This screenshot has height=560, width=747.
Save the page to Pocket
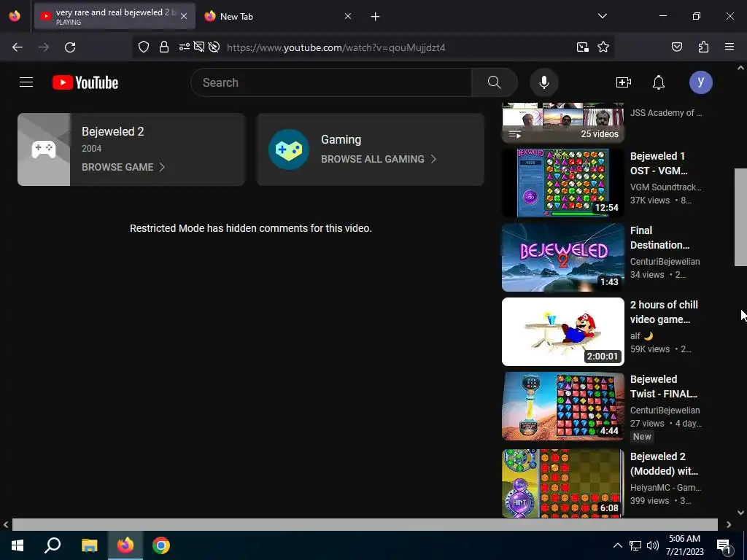point(676,47)
